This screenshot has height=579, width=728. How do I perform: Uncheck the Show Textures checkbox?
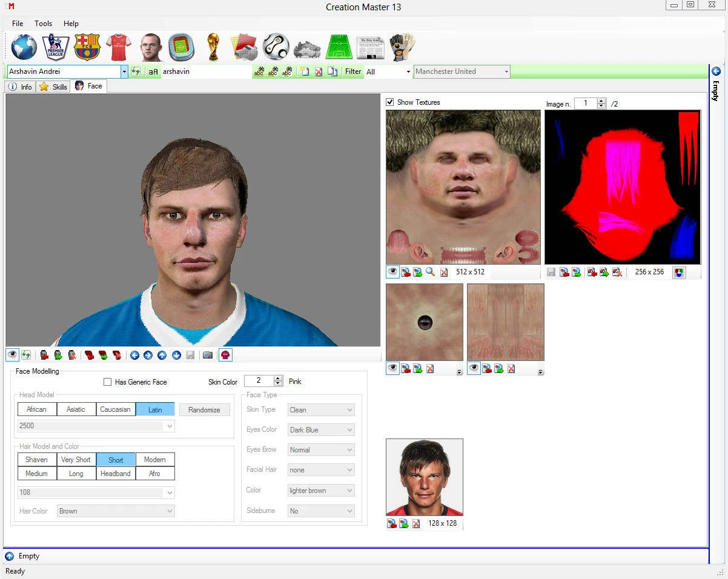390,102
